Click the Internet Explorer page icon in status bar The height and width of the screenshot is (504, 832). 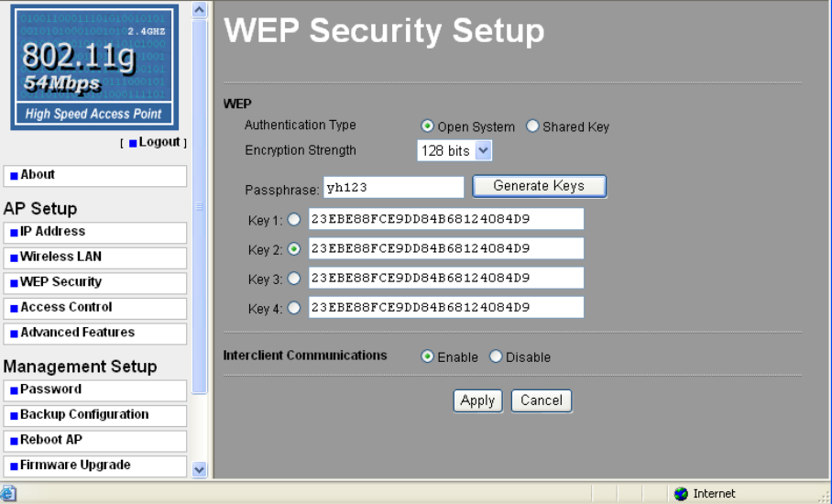(8, 493)
